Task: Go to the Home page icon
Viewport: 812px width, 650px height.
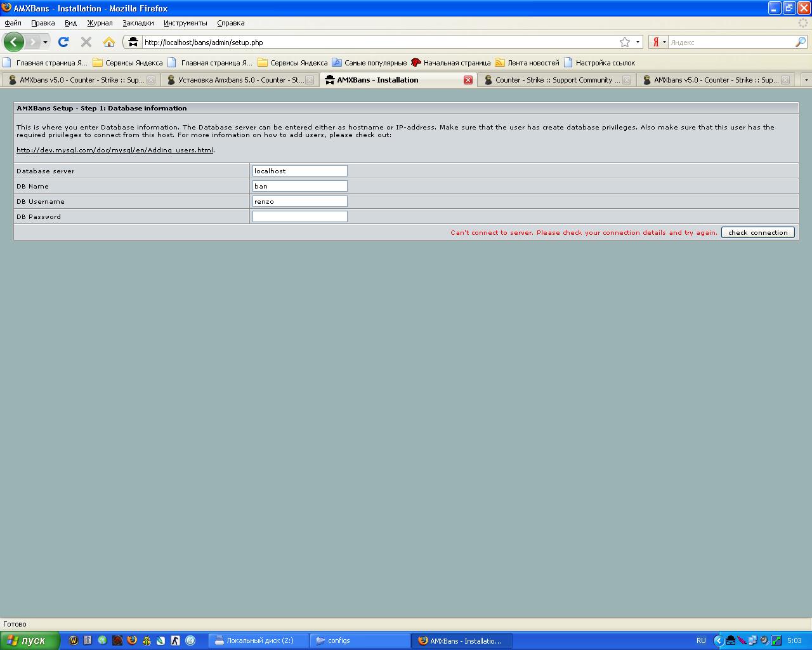Action: click(109, 42)
